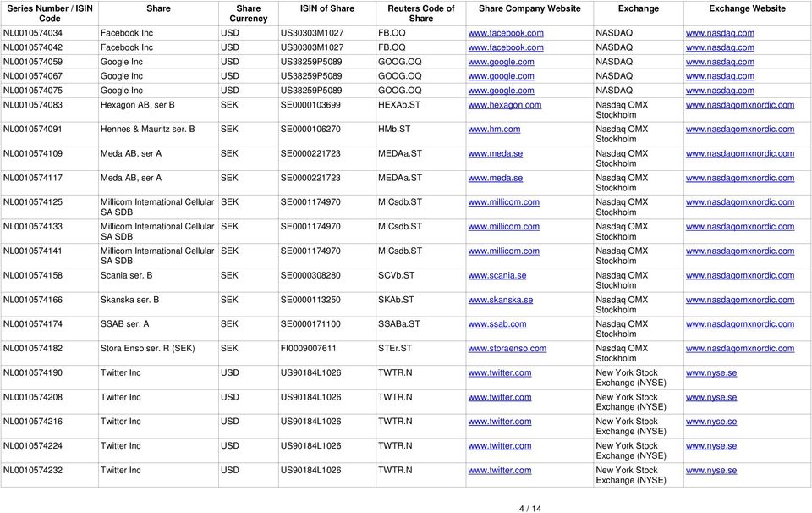Select the Series Number / ISIN Code header
This screenshot has width=812, height=513.
(x=50, y=14)
